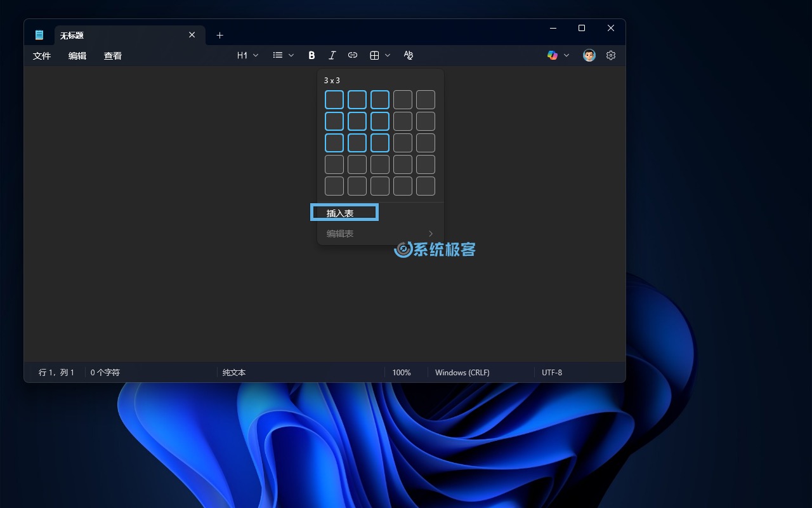Close the 无标题 tab
The height and width of the screenshot is (508, 812).
[x=192, y=35]
